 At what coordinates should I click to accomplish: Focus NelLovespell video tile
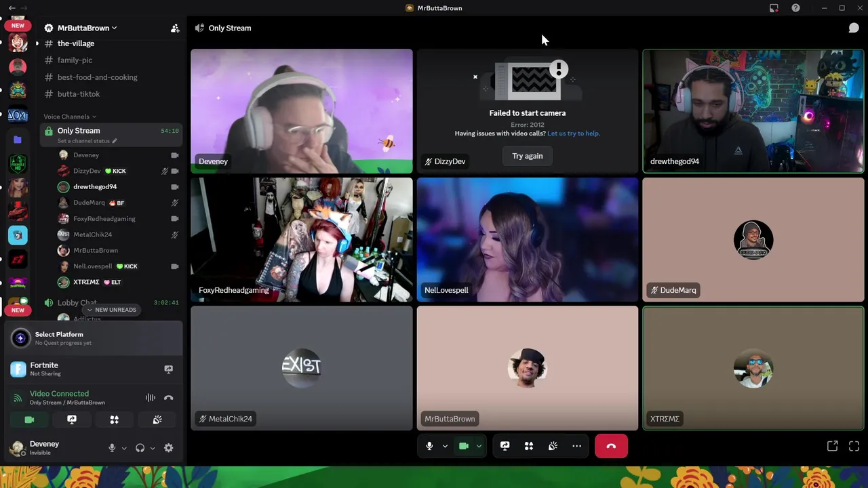coord(527,240)
